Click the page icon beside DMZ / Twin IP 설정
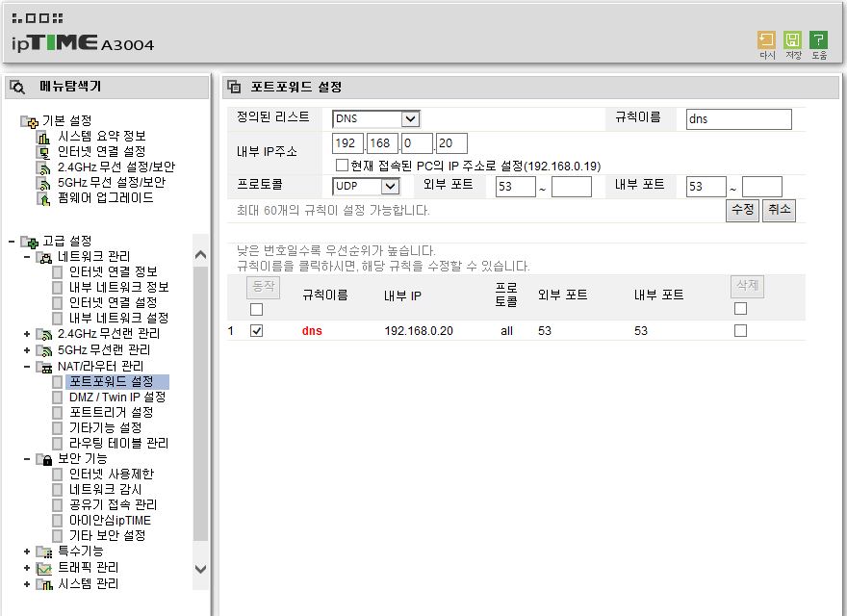Viewport: 847px width, 616px height. tap(57, 398)
